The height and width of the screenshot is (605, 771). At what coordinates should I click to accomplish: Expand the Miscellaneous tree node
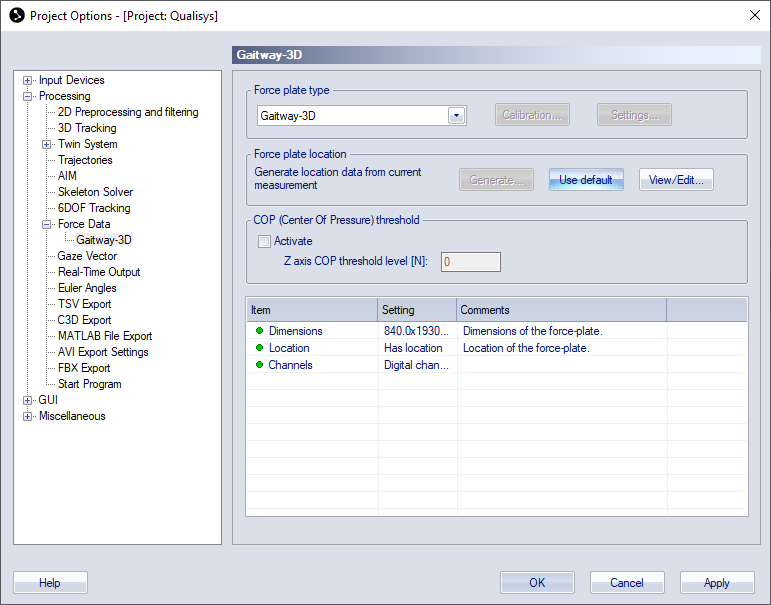(28, 416)
